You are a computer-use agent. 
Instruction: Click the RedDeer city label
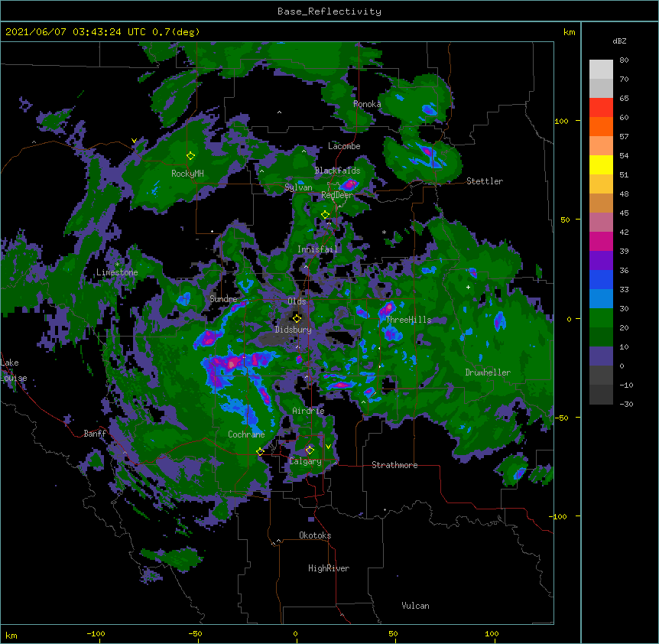pyautogui.click(x=337, y=195)
